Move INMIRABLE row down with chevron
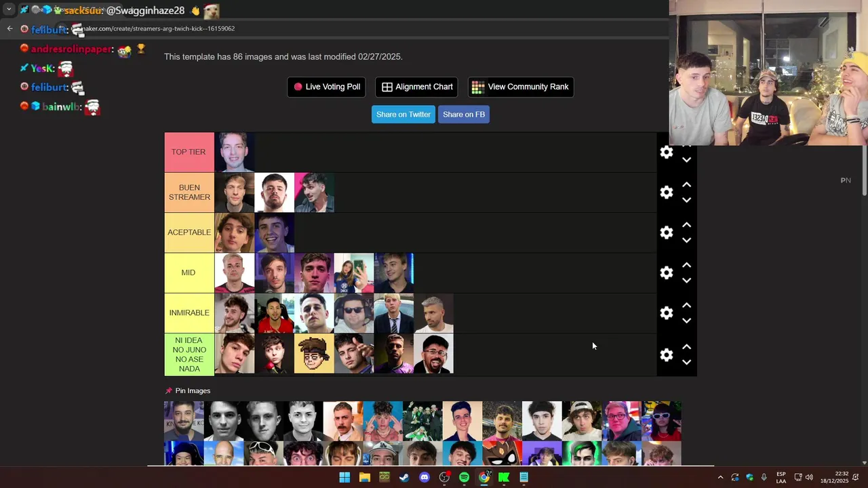This screenshot has width=868, height=488. 686,321
